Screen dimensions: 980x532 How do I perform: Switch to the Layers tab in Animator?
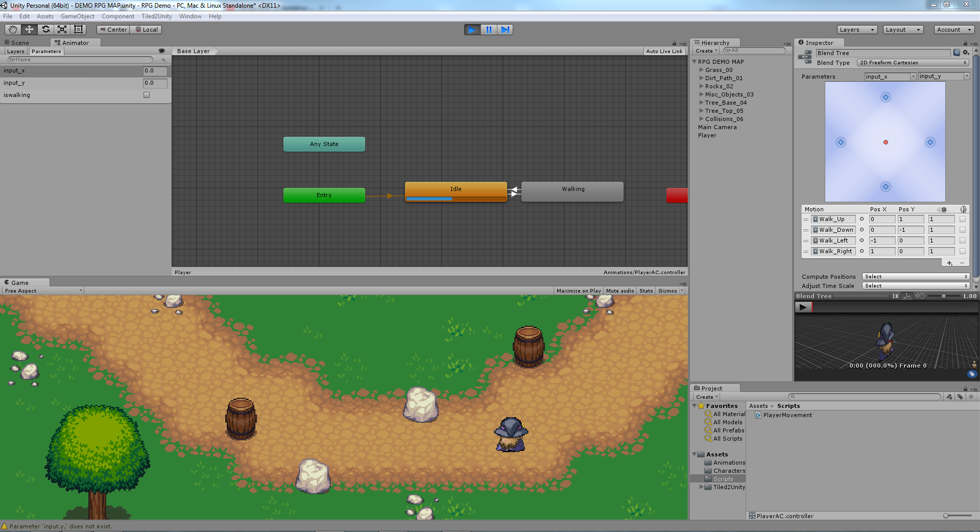(15, 52)
